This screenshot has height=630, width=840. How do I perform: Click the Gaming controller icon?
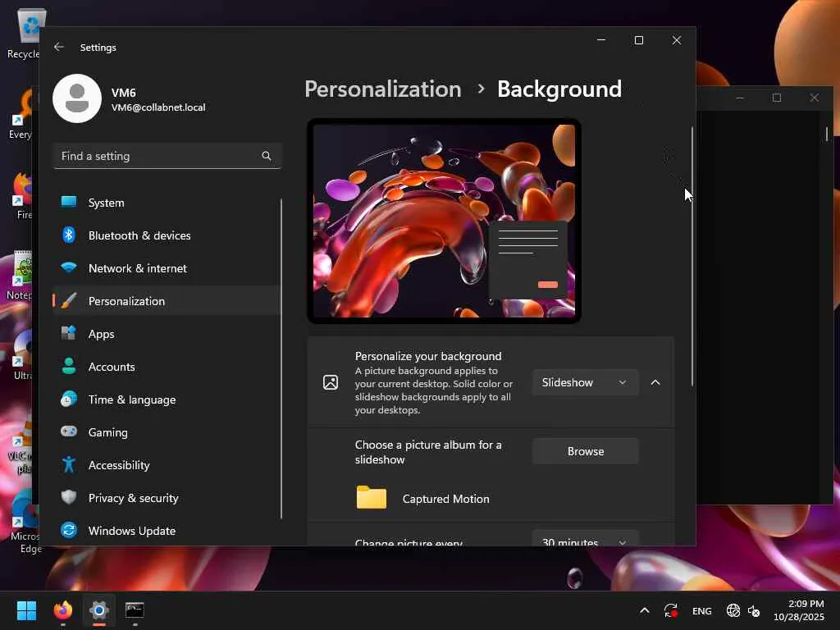(69, 432)
